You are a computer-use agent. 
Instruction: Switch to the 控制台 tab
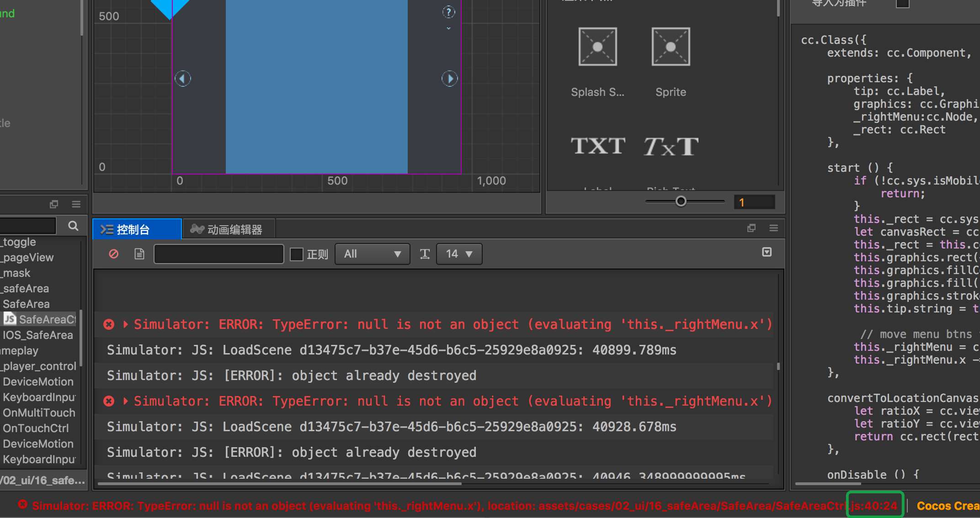pos(133,229)
